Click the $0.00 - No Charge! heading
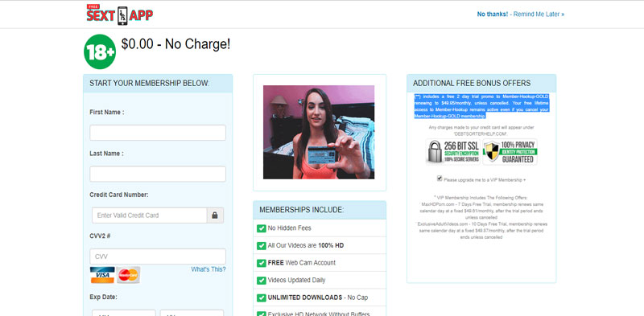The width and height of the screenshot is (644, 316). coord(175,44)
